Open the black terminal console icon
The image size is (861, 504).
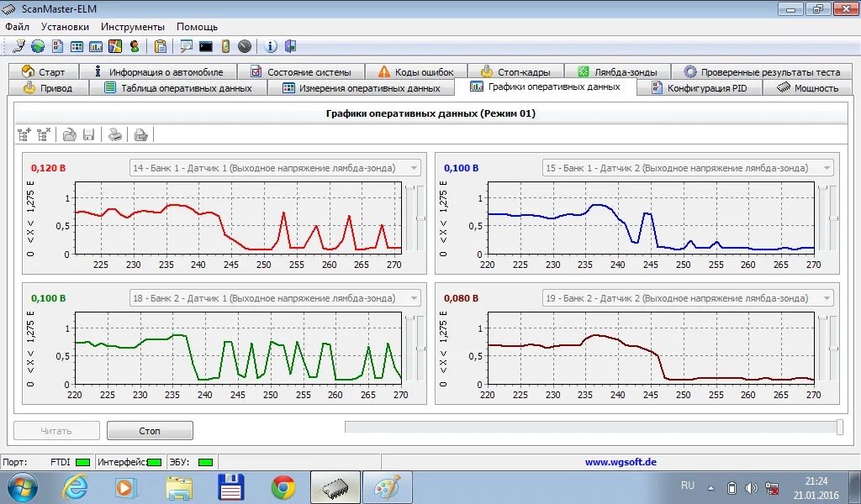[x=206, y=46]
